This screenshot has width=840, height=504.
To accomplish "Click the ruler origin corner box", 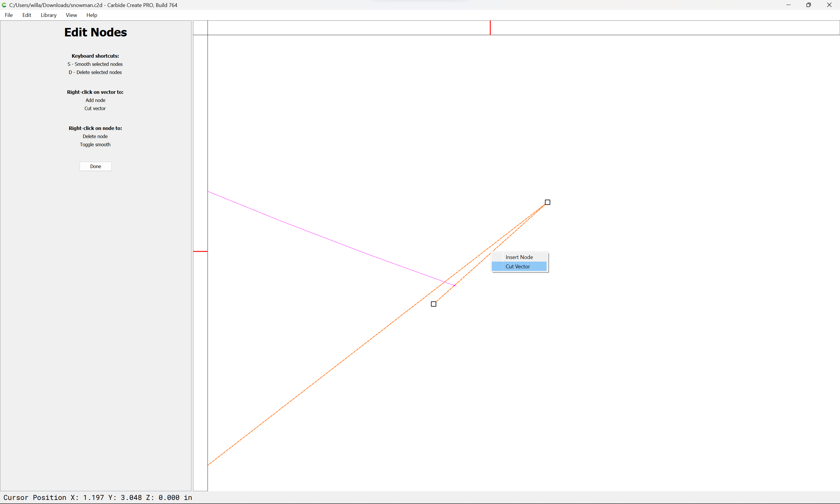I will [200, 27].
